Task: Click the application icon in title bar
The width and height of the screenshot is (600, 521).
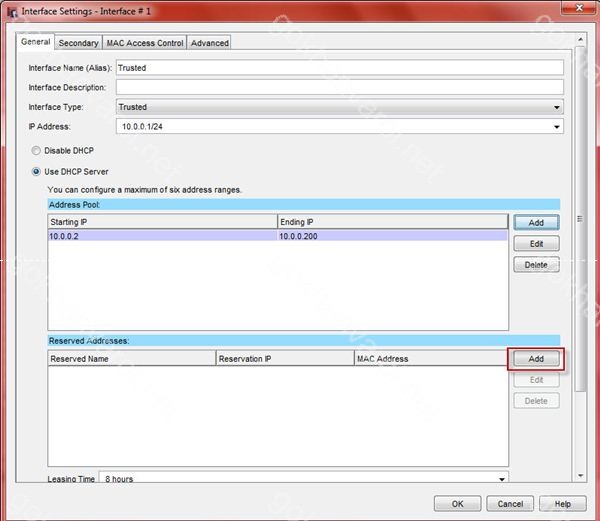Action: click(x=11, y=11)
